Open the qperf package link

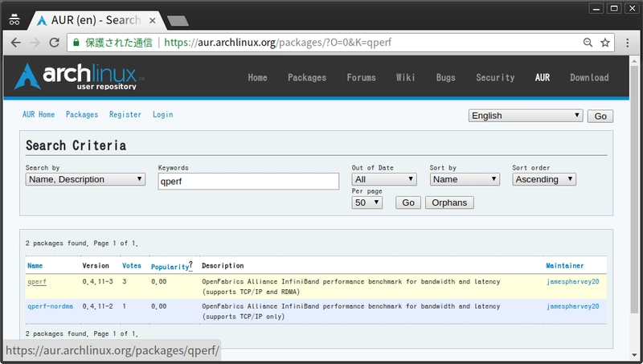click(37, 281)
